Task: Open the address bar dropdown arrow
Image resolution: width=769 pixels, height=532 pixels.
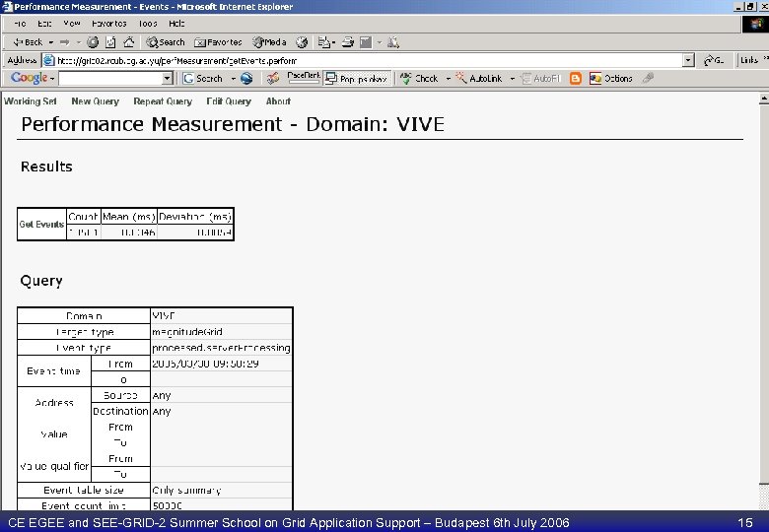Action: pyautogui.click(x=688, y=60)
